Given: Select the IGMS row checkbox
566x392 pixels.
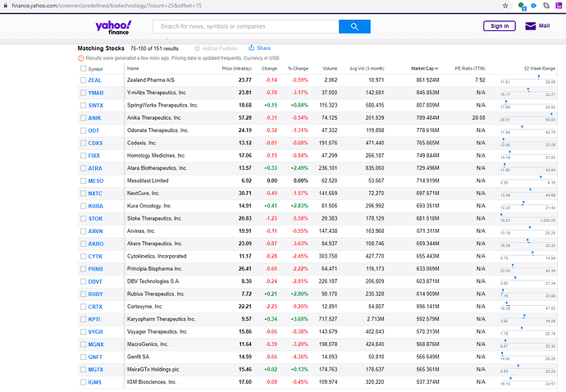Looking at the screenshot, I should [84, 382].
